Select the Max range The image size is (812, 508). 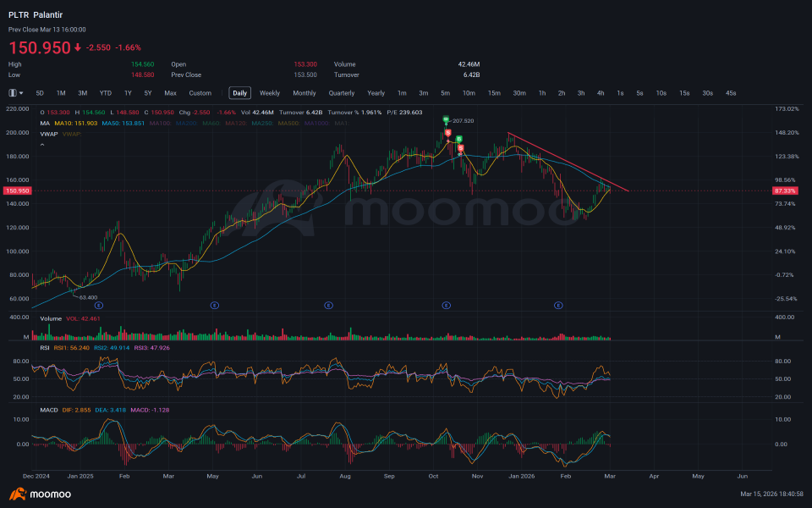tap(170, 93)
